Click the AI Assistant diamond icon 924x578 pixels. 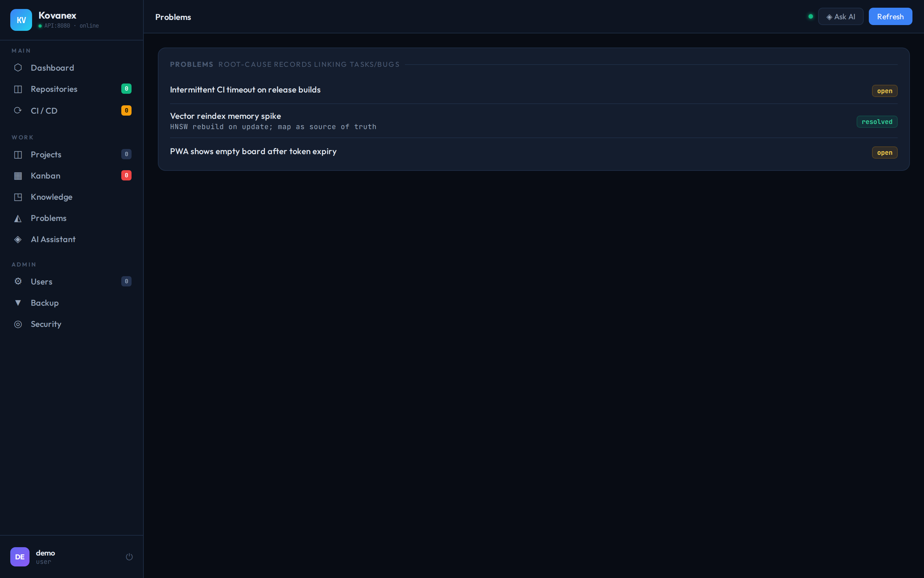click(x=18, y=239)
